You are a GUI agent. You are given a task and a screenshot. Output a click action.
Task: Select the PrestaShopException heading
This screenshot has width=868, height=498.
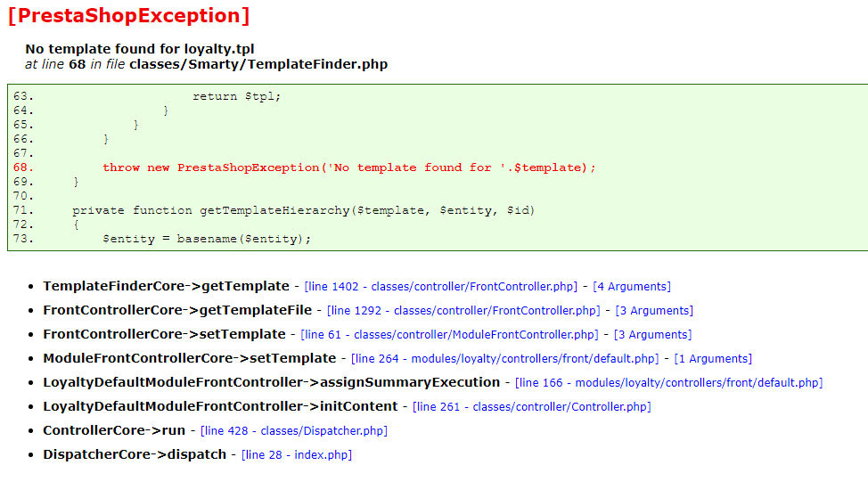click(x=128, y=15)
